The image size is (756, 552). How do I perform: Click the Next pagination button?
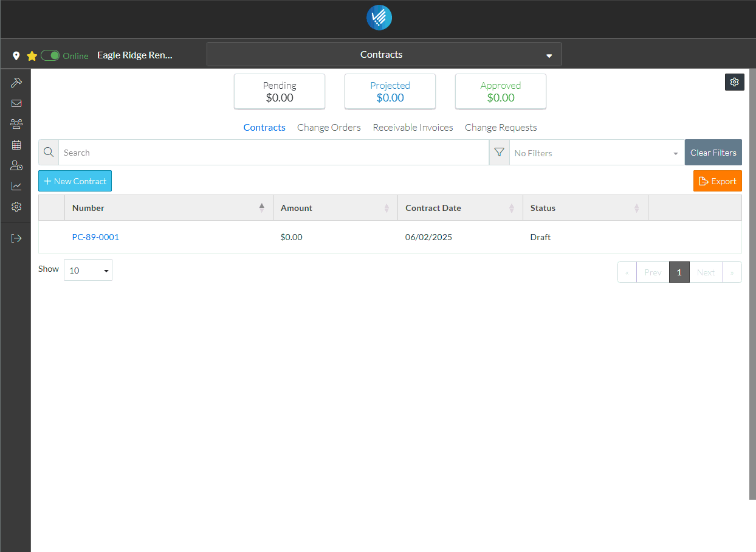pos(706,272)
